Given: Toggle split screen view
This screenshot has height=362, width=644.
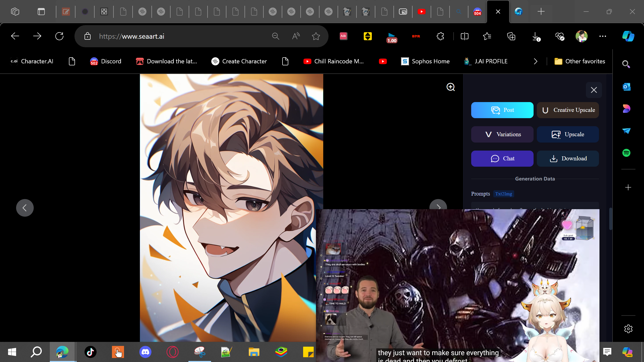Looking at the screenshot, I should pyautogui.click(x=464, y=36).
